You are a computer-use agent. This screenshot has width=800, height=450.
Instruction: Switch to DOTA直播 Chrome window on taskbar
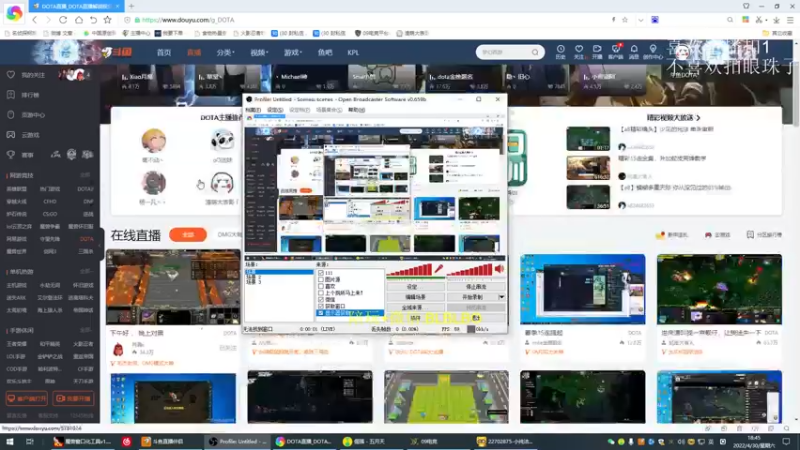304,441
